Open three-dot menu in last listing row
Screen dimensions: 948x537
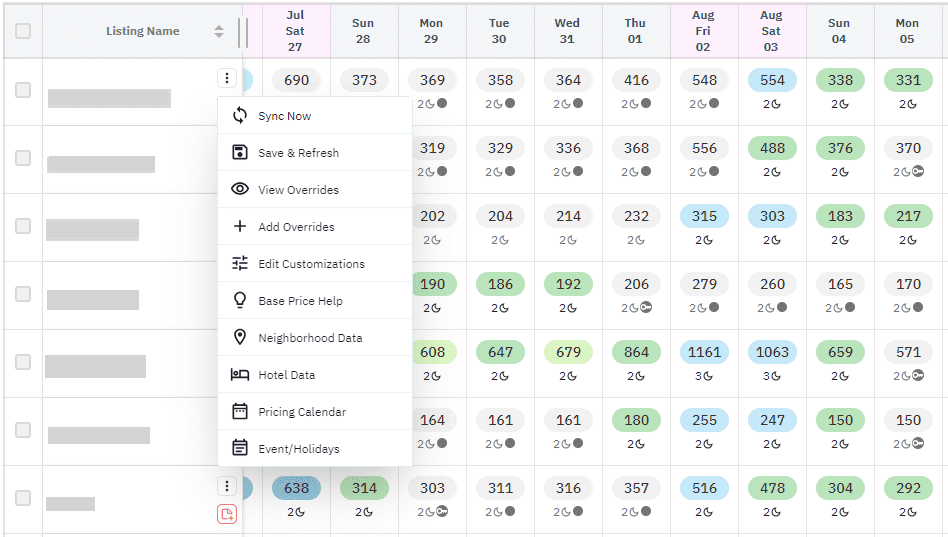point(227,486)
